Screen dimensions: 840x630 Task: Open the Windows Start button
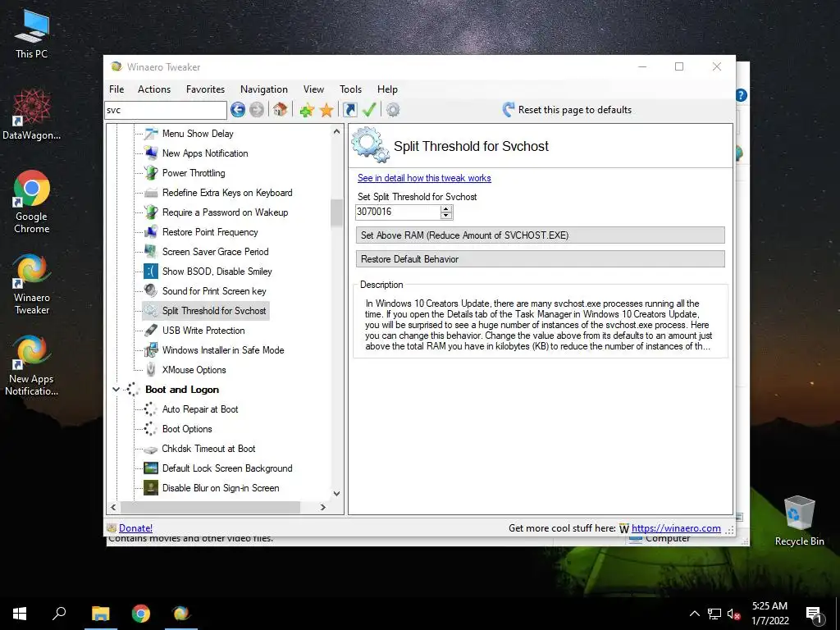20,614
